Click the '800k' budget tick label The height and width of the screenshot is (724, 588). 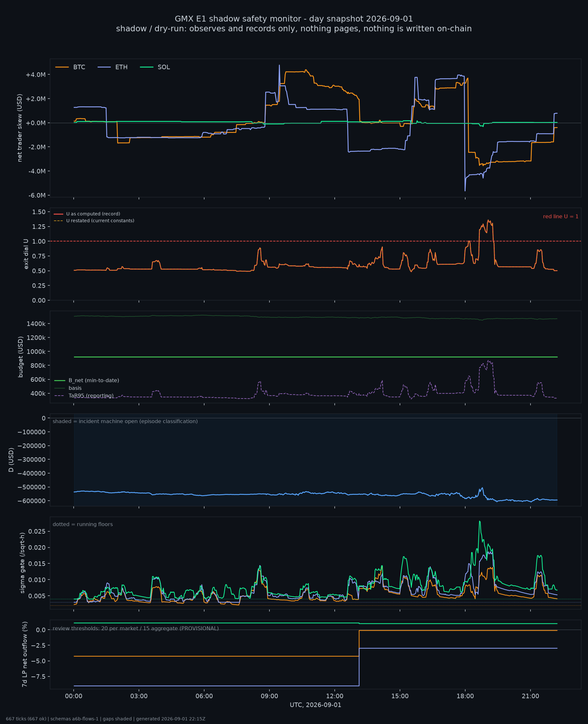38,366
